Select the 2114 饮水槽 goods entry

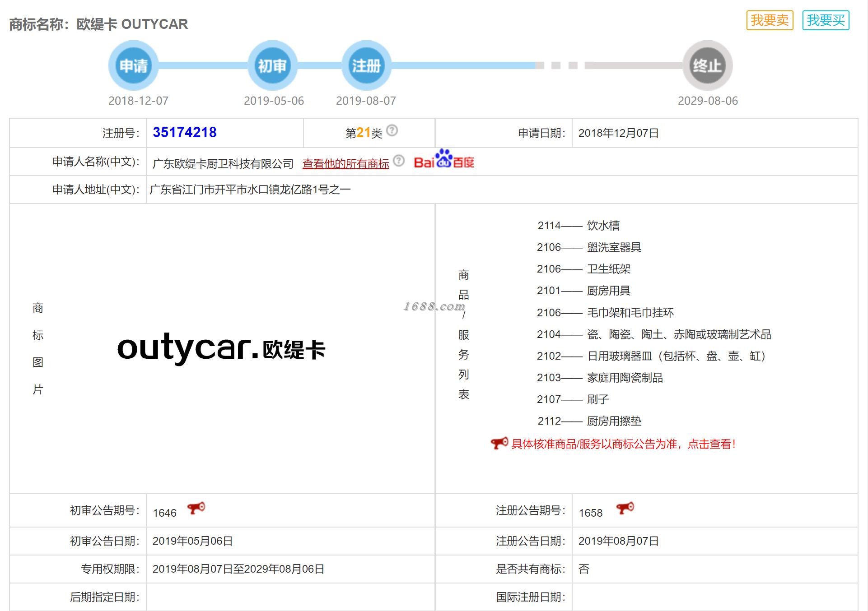point(579,226)
